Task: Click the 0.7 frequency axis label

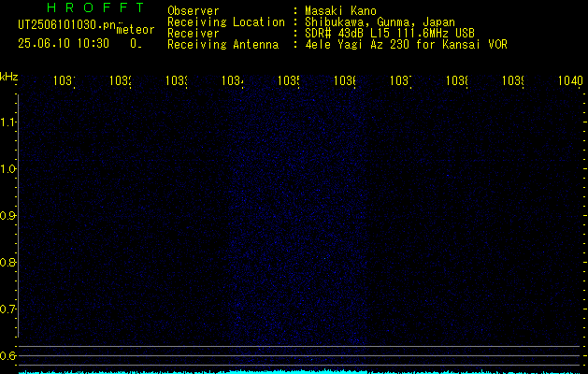Action: (x=7, y=309)
